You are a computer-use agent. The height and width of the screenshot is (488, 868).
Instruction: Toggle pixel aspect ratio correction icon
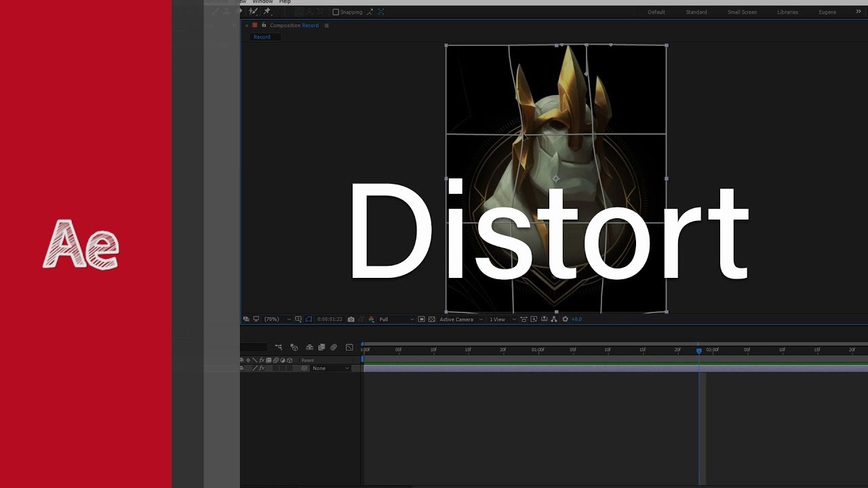click(524, 319)
